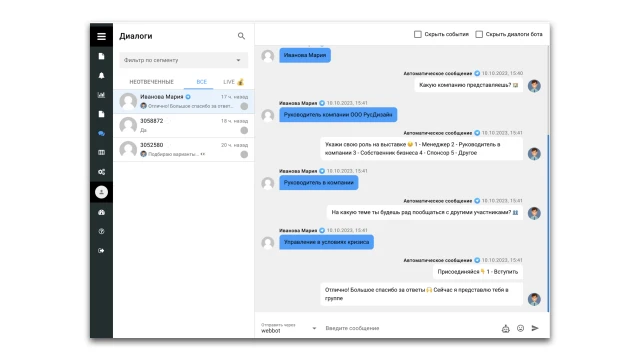Click the logout arrow sidebar icon
This screenshot has height=360, width=640.
click(x=101, y=251)
